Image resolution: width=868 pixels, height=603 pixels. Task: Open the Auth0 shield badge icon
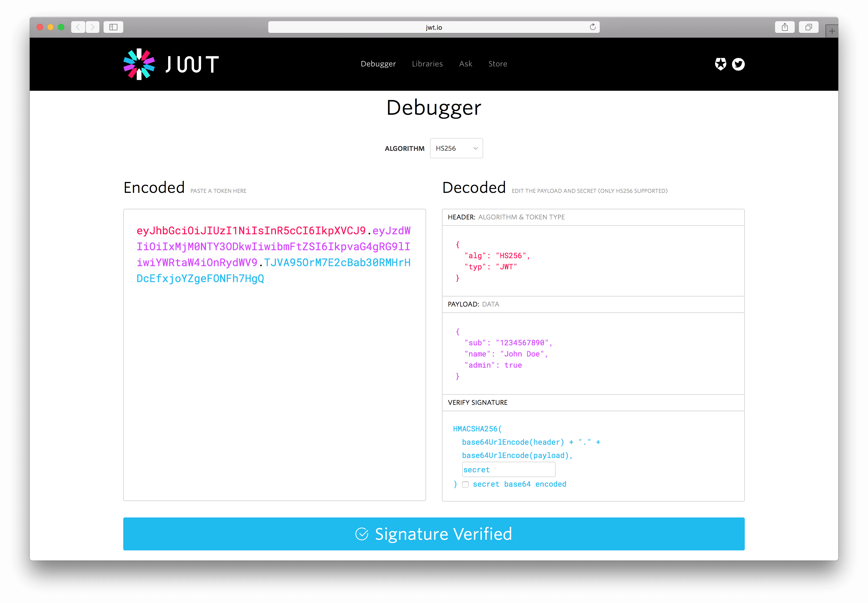coord(720,64)
